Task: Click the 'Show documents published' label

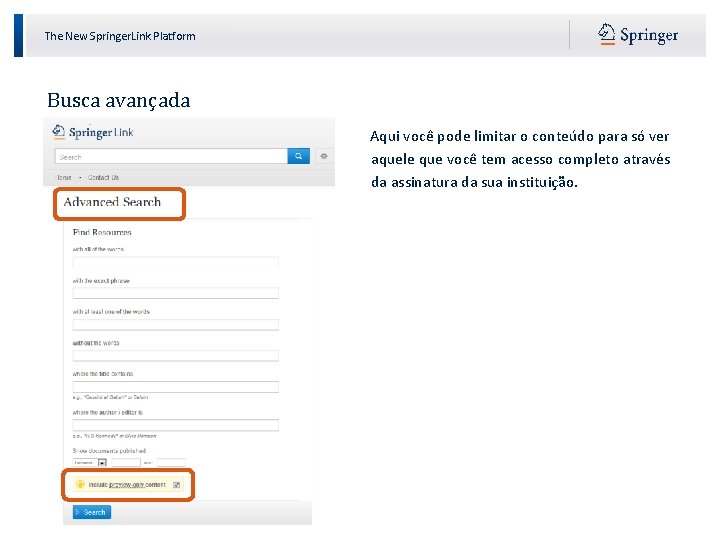Action: [109, 451]
